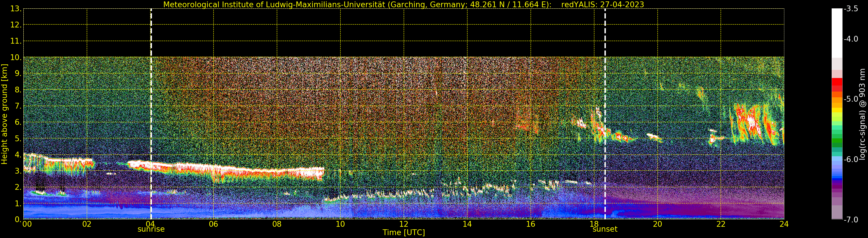Click the dashed white sunset marker line
The height and width of the screenshot is (238, 868).
[x=605, y=114]
